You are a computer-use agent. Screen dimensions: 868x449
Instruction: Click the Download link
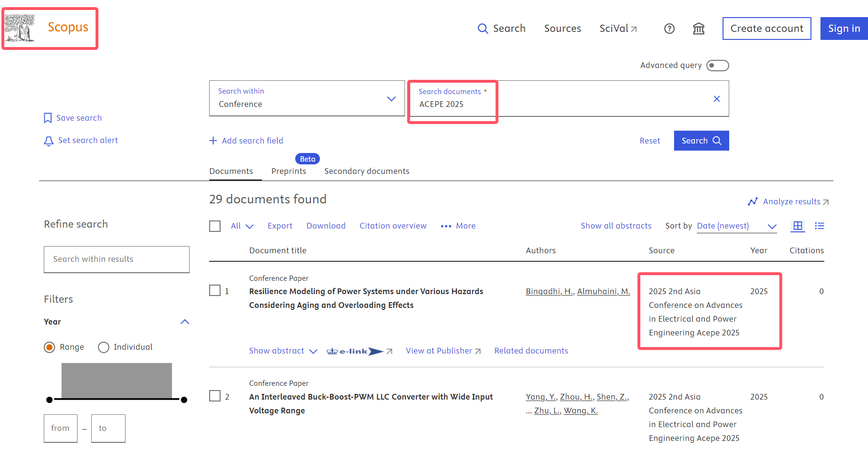(x=326, y=226)
